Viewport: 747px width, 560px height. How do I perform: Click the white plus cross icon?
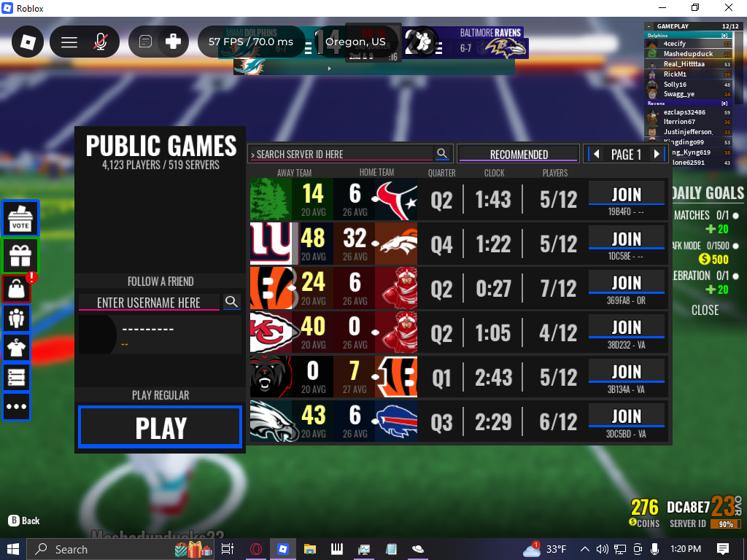pos(173,42)
